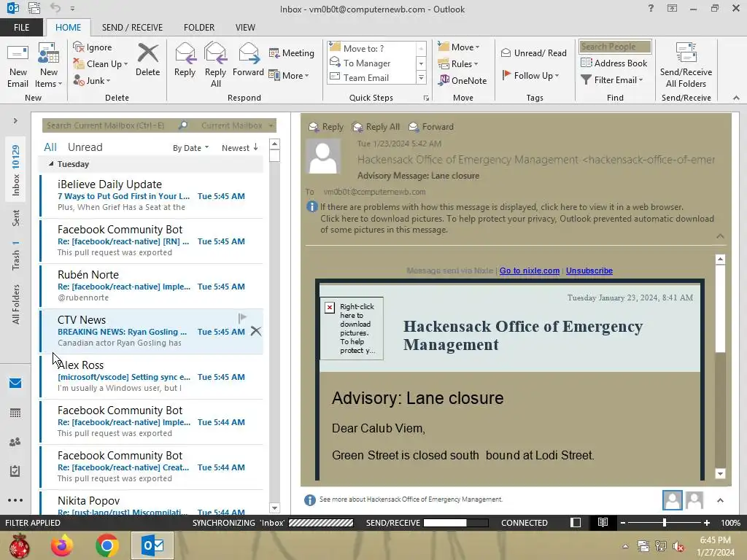Collapse the ribbon

tap(736, 98)
